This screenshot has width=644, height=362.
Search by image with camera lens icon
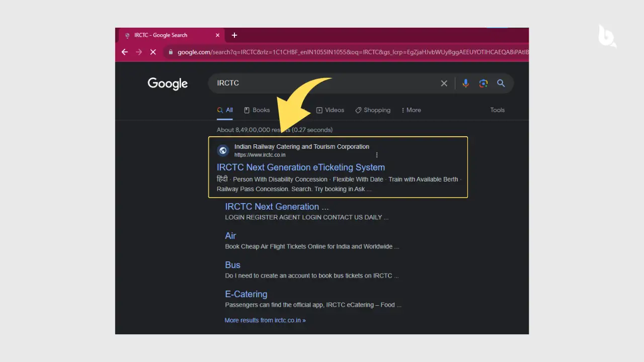(x=483, y=83)
